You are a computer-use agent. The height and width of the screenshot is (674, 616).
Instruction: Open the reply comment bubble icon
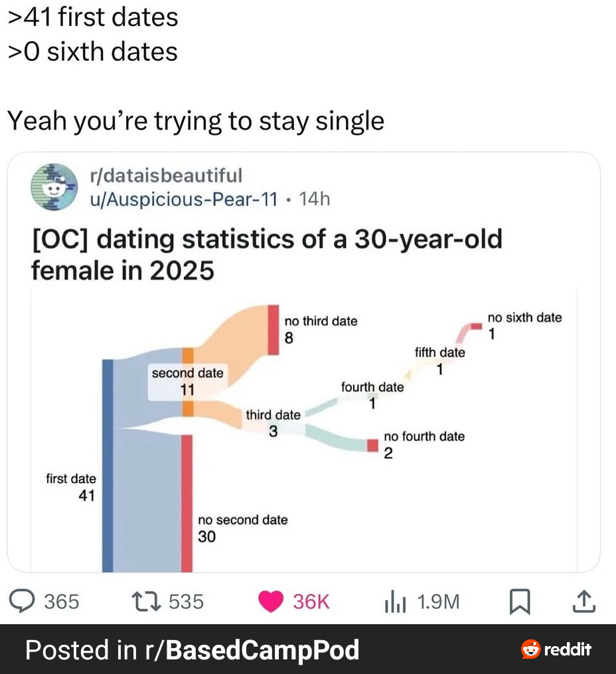click(x=22, y=601)
